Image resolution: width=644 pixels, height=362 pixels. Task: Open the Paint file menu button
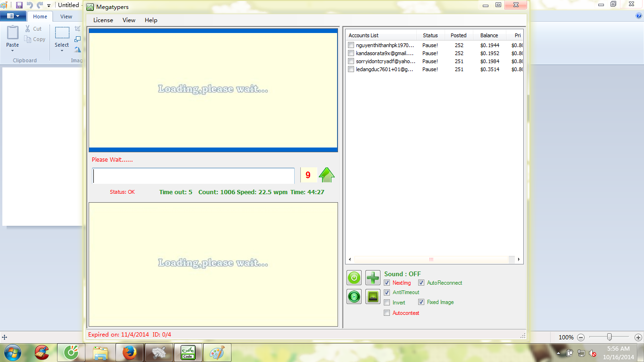pos(13,16)
